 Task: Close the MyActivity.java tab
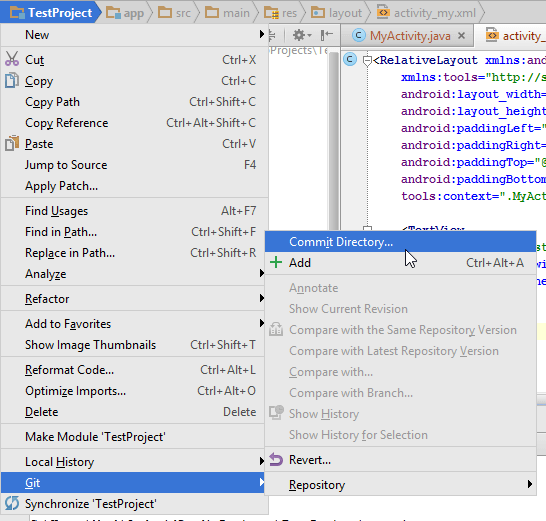pyautogui.click(x=461, y=36)
